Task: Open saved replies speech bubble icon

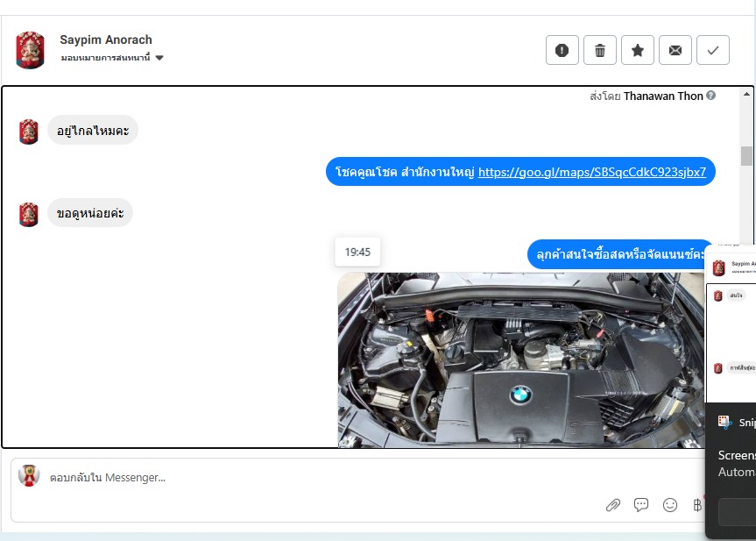Action: [x=641, y=505]
